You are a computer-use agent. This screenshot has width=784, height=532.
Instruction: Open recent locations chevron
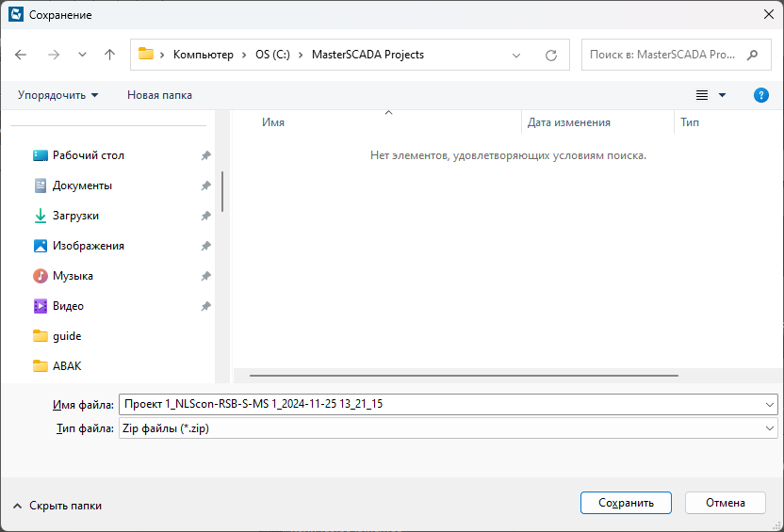pyautogui.click(x=83, y=55)
